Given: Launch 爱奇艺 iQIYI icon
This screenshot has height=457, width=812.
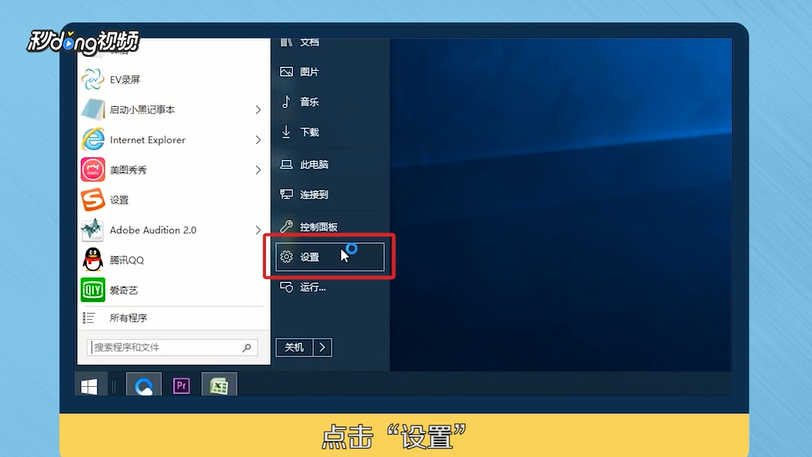Looking at the screenshot, I should click(93, 290).
